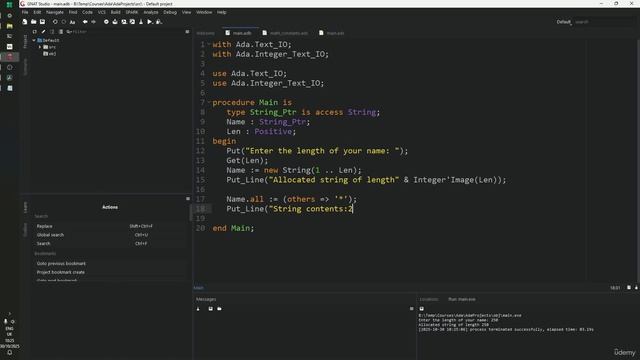Switch to the vertical Project side tab
Image resolution: width=640 pixels, height=360 pixels.
coord(25,41)
